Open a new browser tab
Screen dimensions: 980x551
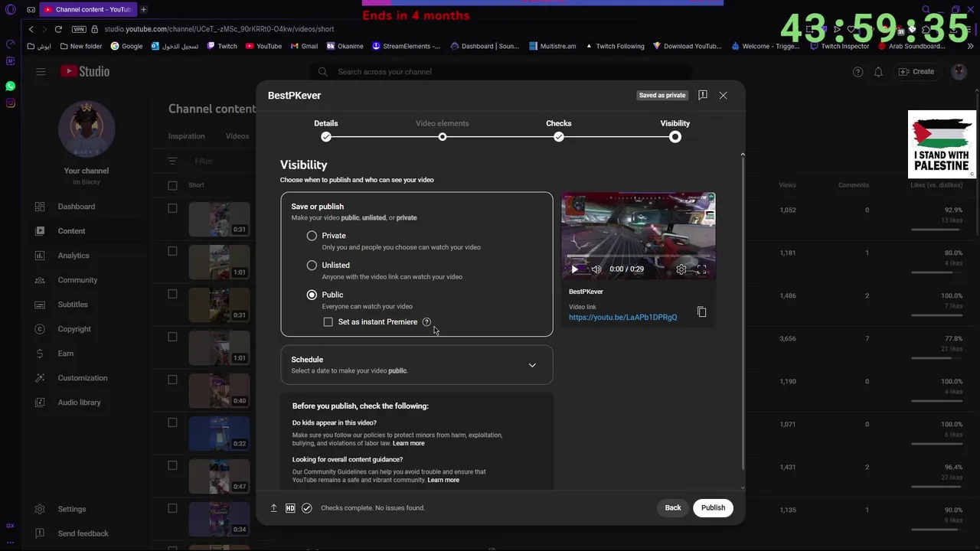coord(143,9)
